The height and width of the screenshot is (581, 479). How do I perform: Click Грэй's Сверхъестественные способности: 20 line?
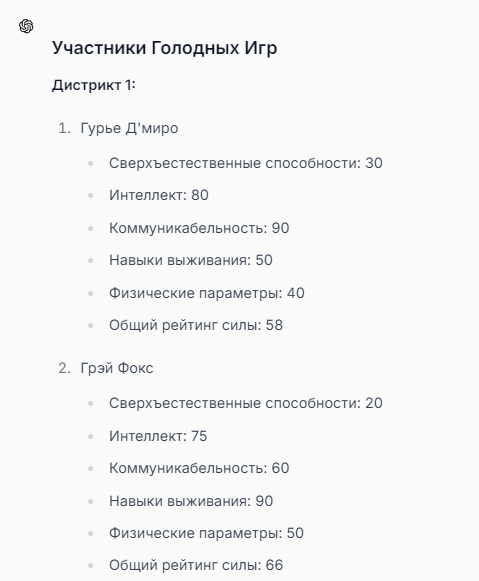[246, 403]
